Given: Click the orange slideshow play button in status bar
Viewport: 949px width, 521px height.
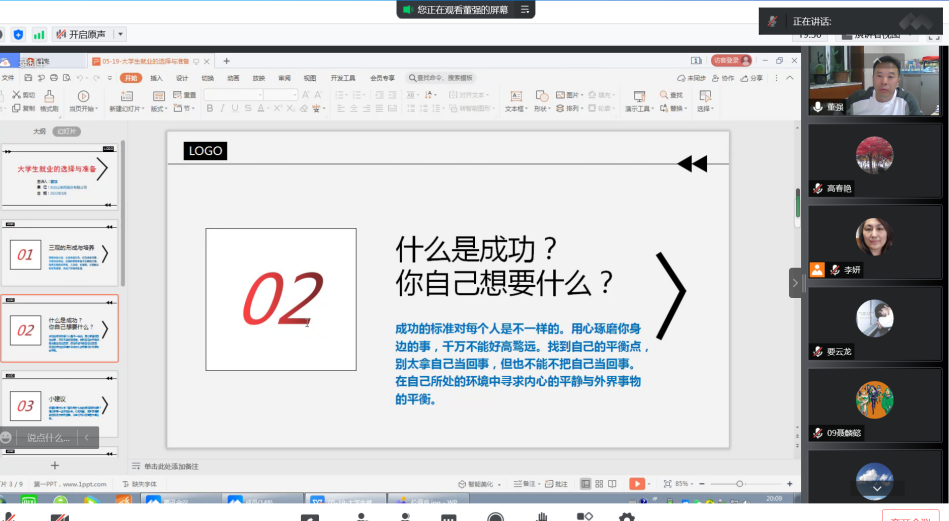Looking at the screenshot, I should pos(636,484).
